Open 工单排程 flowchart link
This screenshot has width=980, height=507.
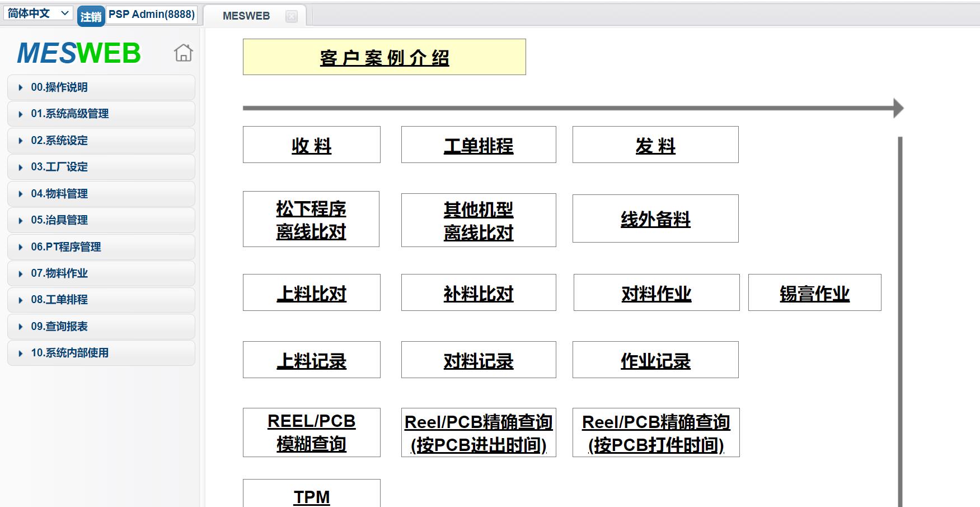[x=479, y=145]
